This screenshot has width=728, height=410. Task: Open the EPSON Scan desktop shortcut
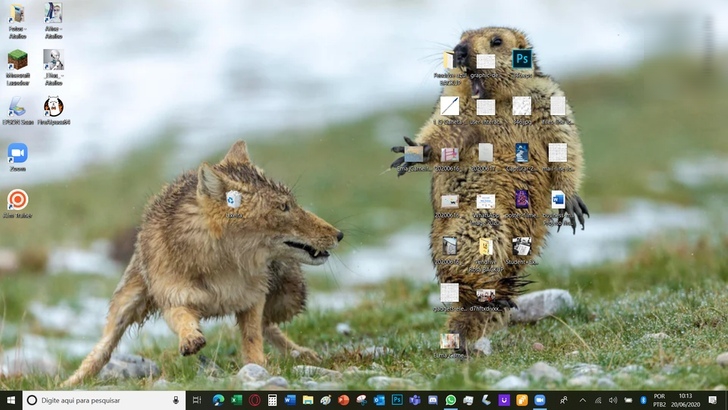click(x=18, y=107)
